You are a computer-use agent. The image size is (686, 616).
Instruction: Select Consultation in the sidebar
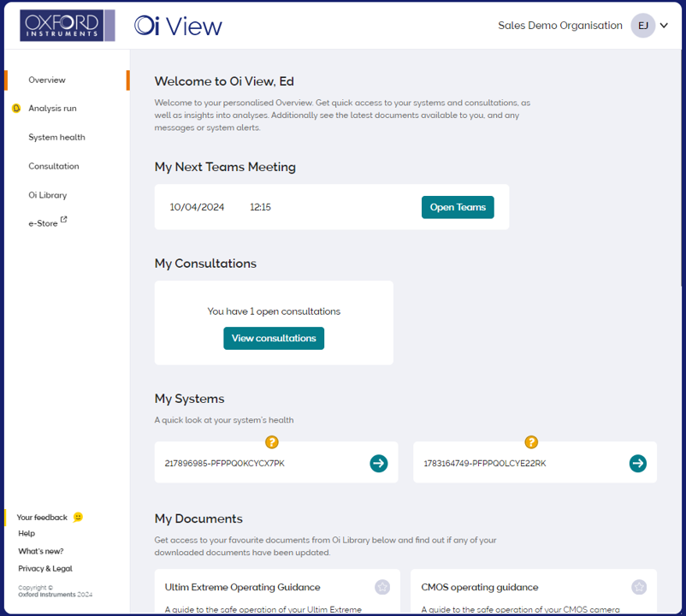pos(53,166)
